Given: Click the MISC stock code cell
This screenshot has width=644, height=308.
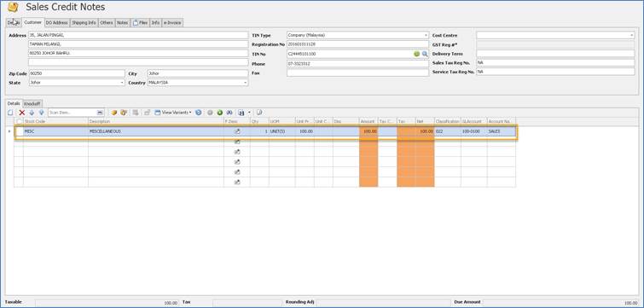Looking at the screenshot, I should [x=55, y=131].
